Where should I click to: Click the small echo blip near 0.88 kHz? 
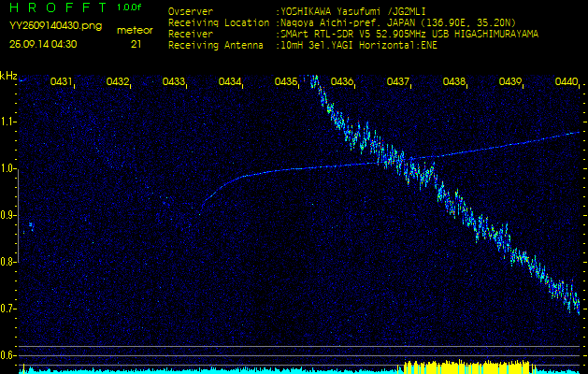(32, 225)
